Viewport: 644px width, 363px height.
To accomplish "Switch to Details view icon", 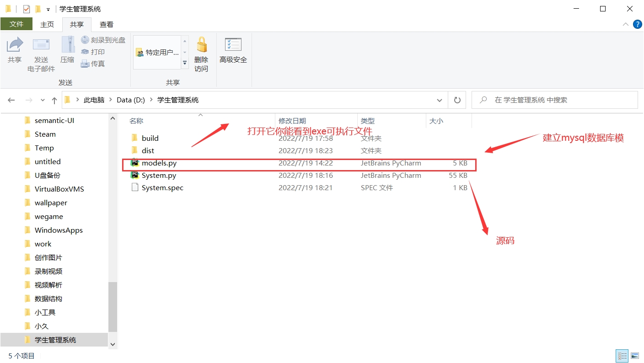I will 623,356.
